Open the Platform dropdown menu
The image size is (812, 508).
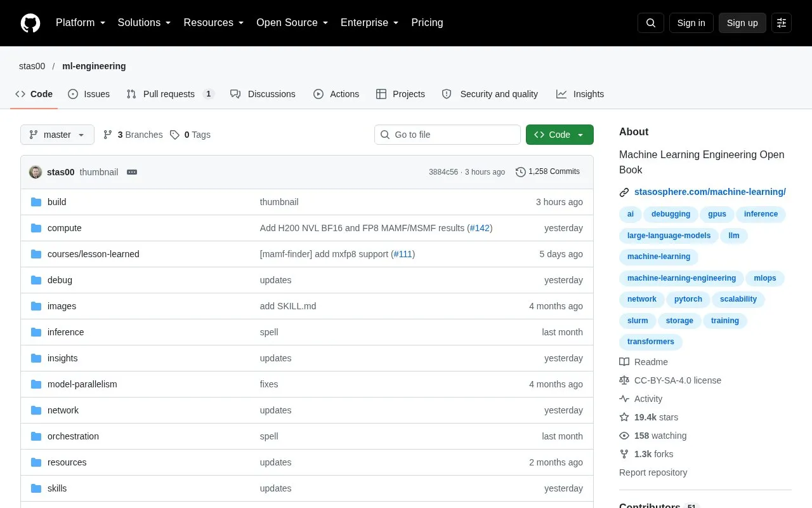(81, 23)
